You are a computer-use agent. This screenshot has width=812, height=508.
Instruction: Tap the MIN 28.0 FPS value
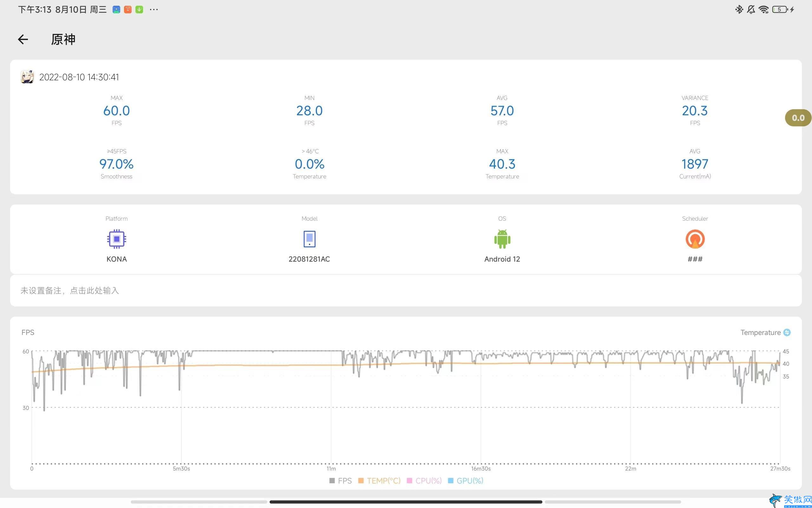(x=309, y=110)
